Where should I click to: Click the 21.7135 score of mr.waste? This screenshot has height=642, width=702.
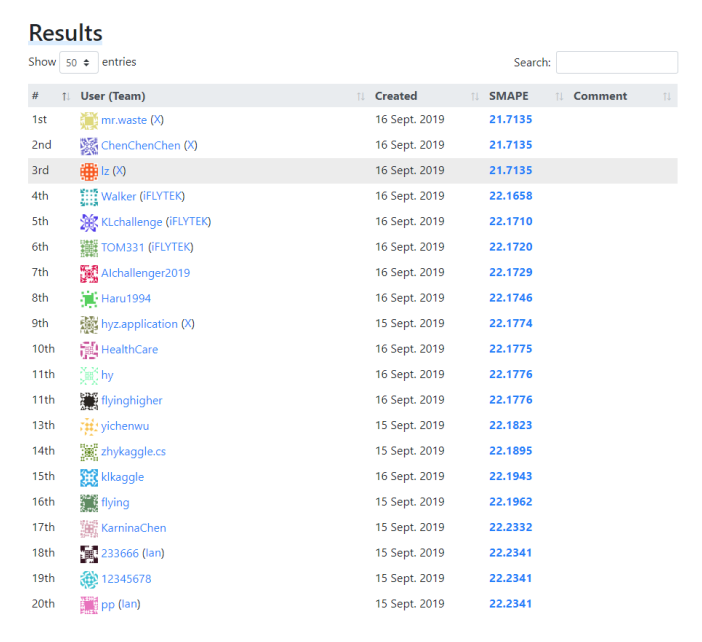click(510, 120)
